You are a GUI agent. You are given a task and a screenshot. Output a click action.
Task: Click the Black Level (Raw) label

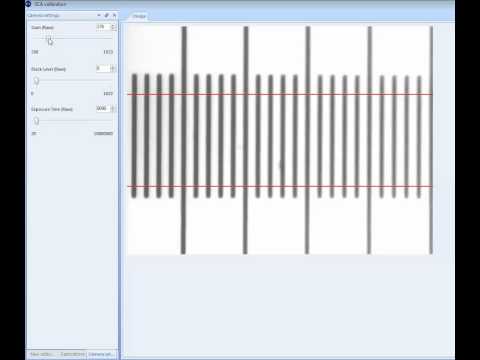click(x=48, y=69)
